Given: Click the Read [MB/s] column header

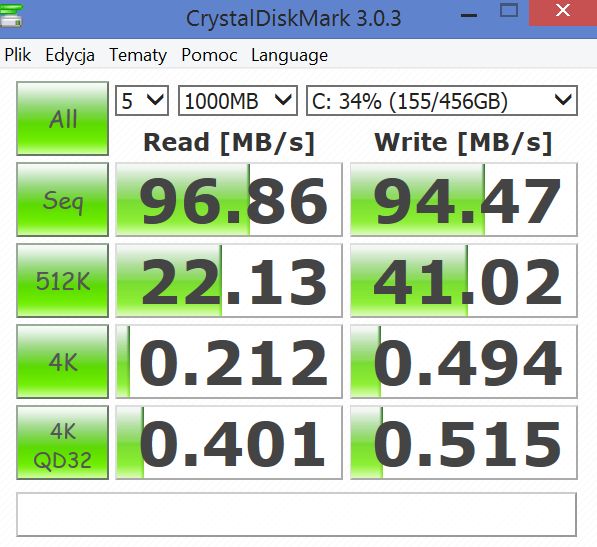Looking at the screenshot, I should coord(229,143).
